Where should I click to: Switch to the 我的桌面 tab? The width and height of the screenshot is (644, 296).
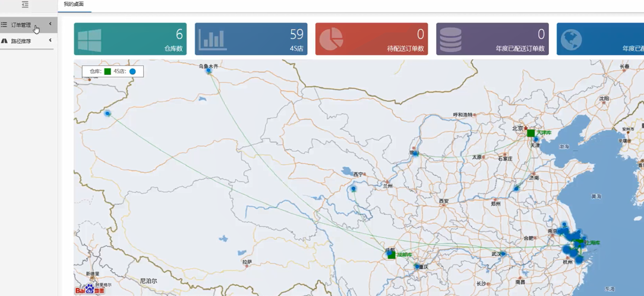[x=74, y=5]
